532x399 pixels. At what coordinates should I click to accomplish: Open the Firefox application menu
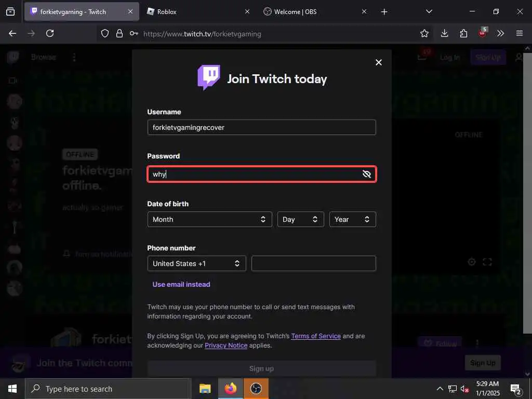pyautogui.click(x=520, y=33)
